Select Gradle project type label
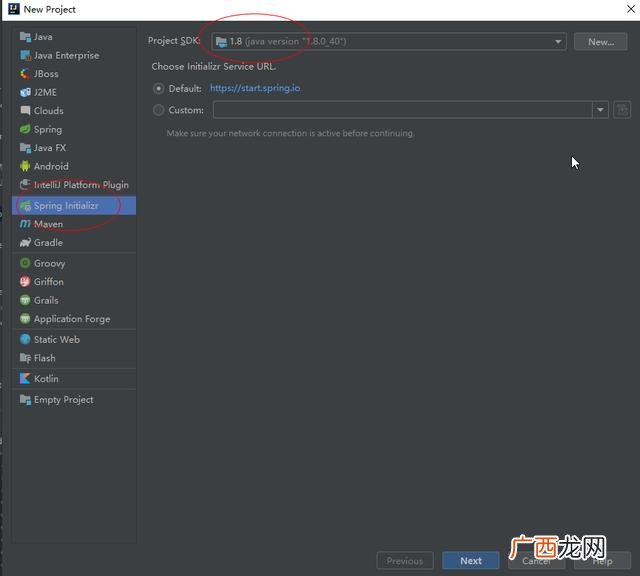The width and height of the screenshot is (640, 576). (48, 242)
